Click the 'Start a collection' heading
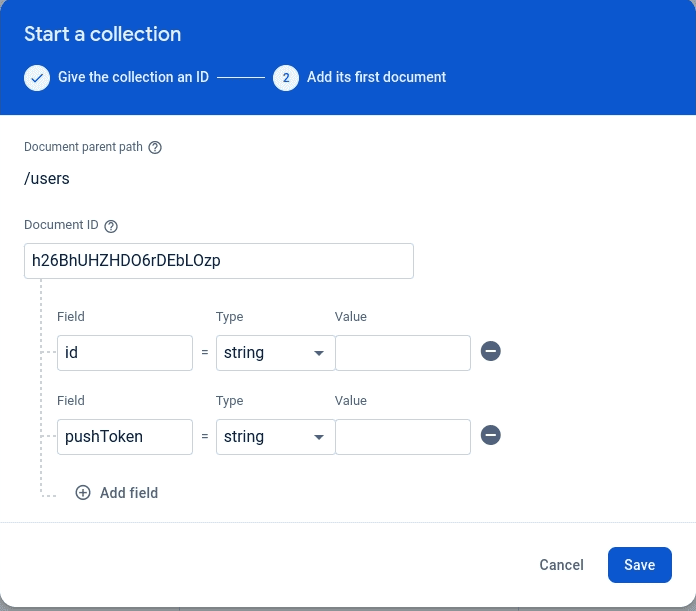The width and height of the screenshot is (696, 611). point(102,34)
